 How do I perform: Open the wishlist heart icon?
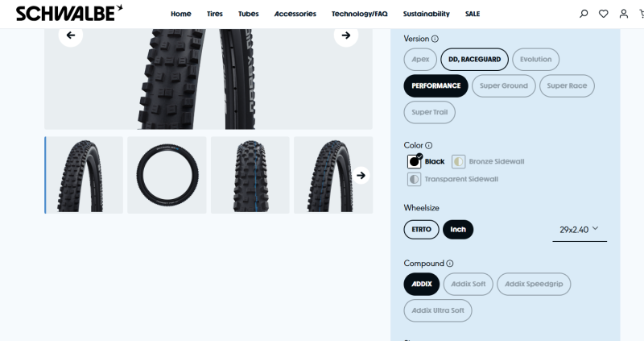[603, 14]
